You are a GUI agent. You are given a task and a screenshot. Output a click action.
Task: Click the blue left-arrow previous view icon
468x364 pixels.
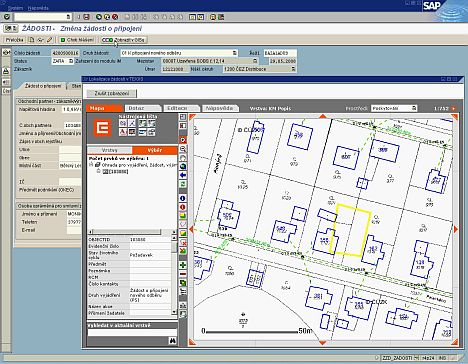point(183,175)
